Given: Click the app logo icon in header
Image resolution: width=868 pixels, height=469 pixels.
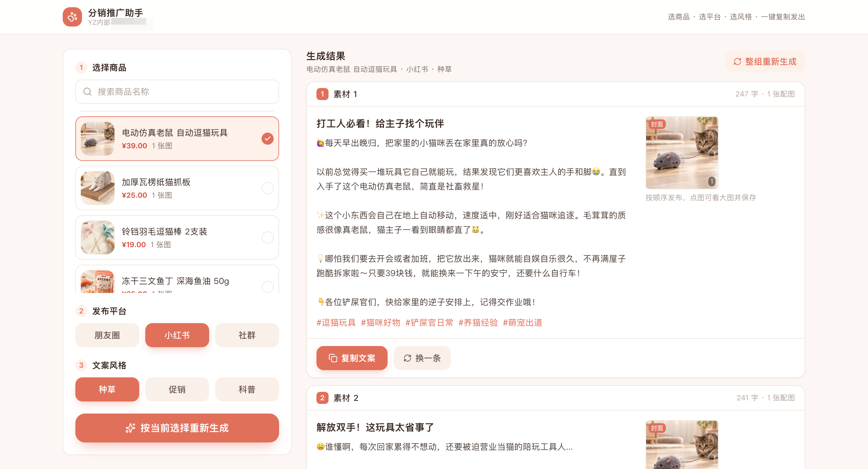Looking at the screenshot, I should point(72,17).
